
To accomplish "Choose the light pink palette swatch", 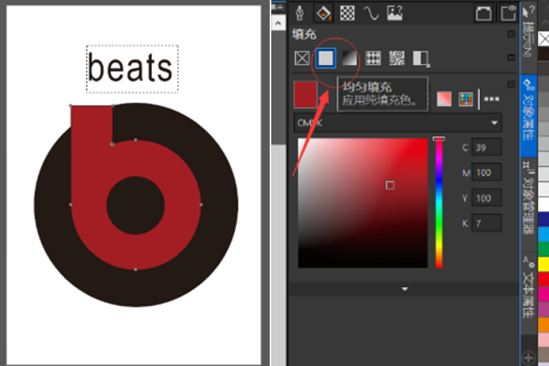I will coord(544,340).
